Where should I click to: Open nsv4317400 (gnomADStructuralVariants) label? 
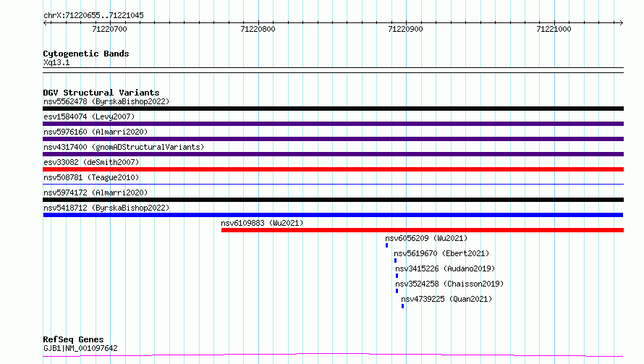pos(124,147)
